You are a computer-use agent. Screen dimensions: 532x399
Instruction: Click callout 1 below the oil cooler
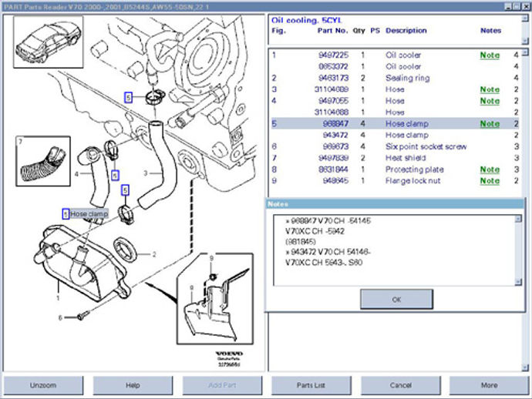pyautogui.click(x=58, y=298)
